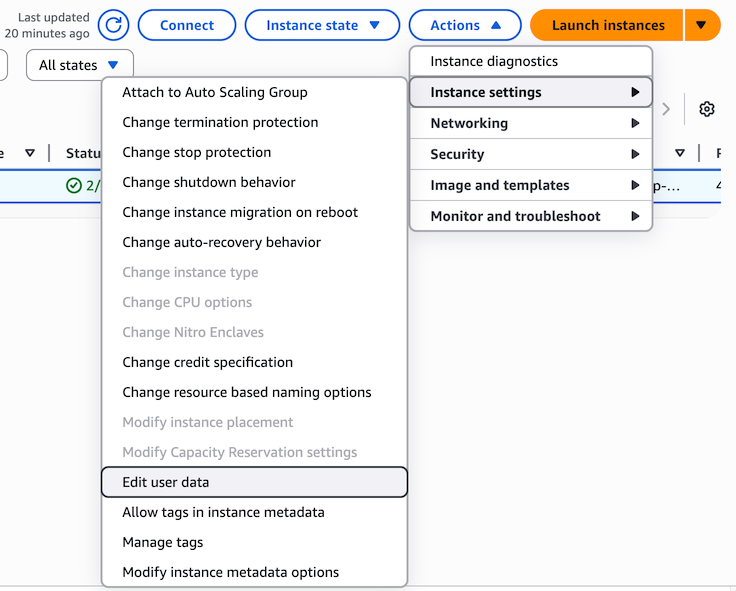Click the green status check icon
This screenshot has height=591, width=736.
pyautogui.click(x=74, y=185)
